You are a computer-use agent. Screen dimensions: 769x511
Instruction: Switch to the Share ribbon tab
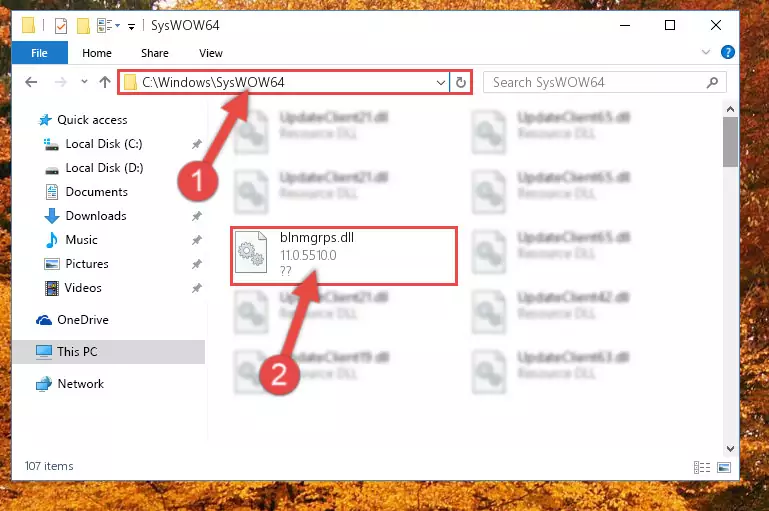pos(154,53)
